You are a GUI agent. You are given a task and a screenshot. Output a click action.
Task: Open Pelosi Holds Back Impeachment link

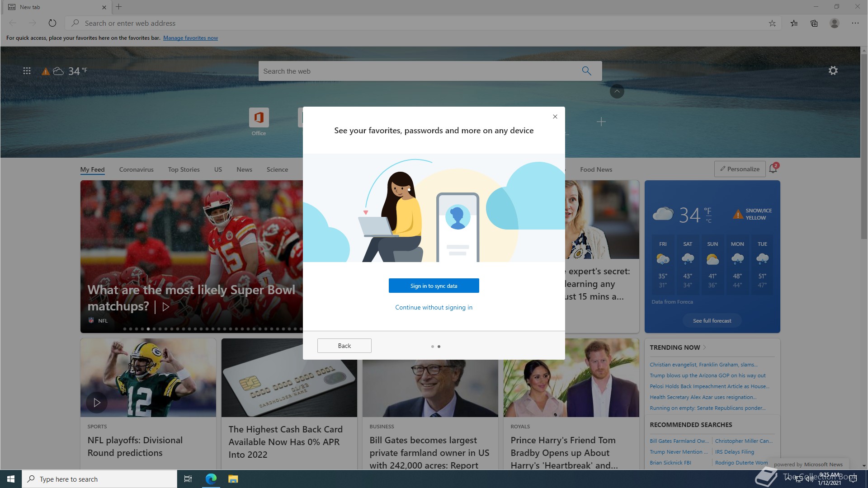(709, 386)
